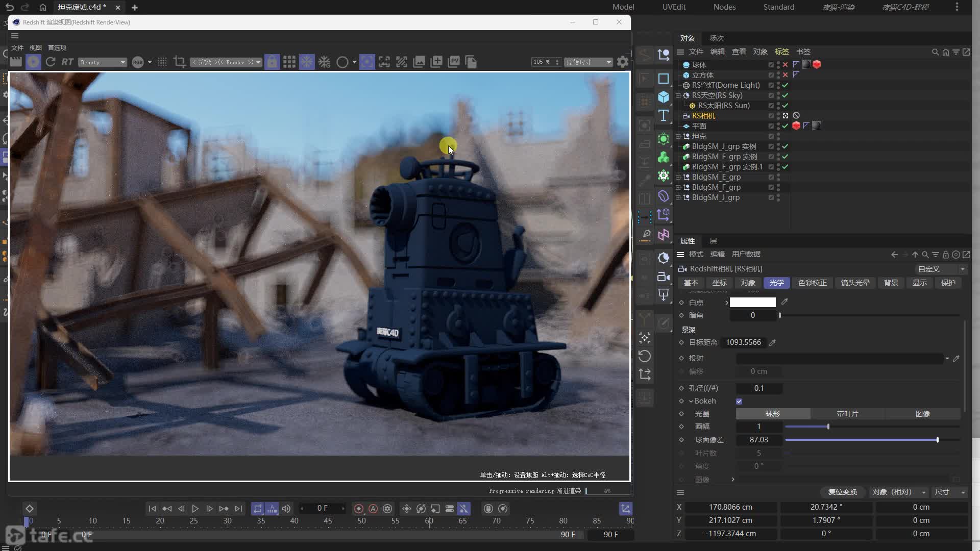The image size is (980, 551).
Task: Toggle Bokeh checkbox
Action: pos(739,402)
